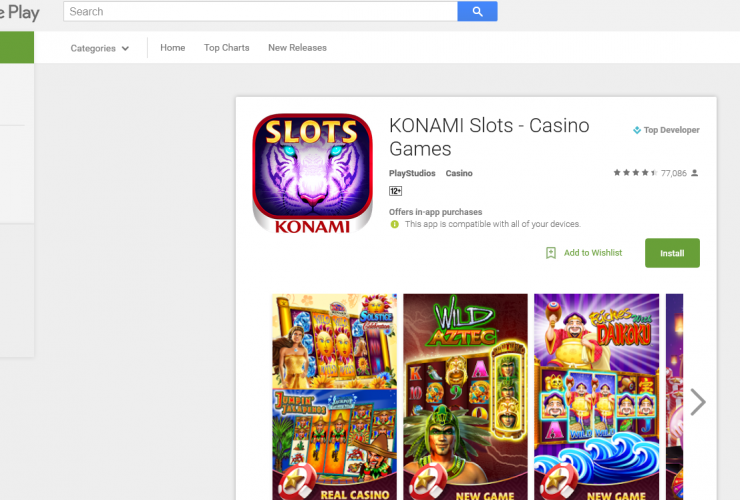Click the green Install button
This screenshot has width=740, height=500.
(x=672, y=253)
